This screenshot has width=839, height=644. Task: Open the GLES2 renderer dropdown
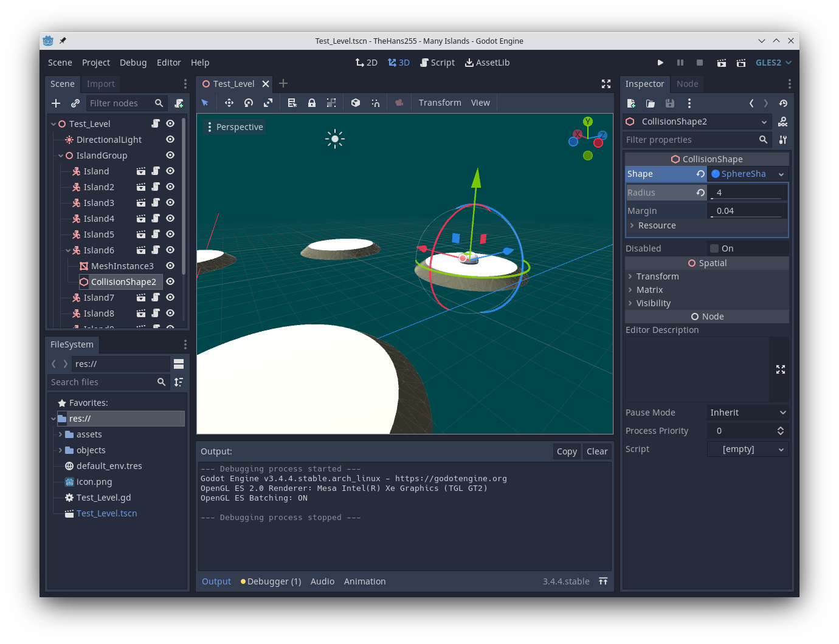click(x=773, y=63)
